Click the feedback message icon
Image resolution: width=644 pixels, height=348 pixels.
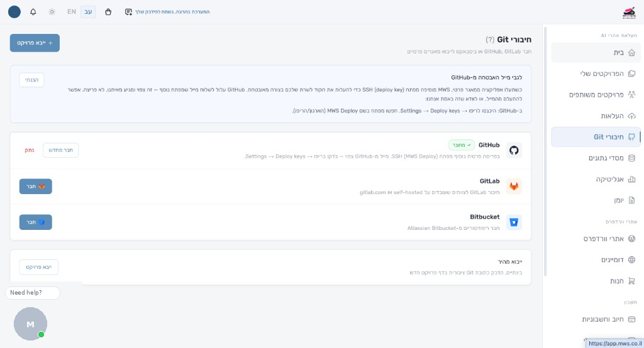tap(128, 12)
